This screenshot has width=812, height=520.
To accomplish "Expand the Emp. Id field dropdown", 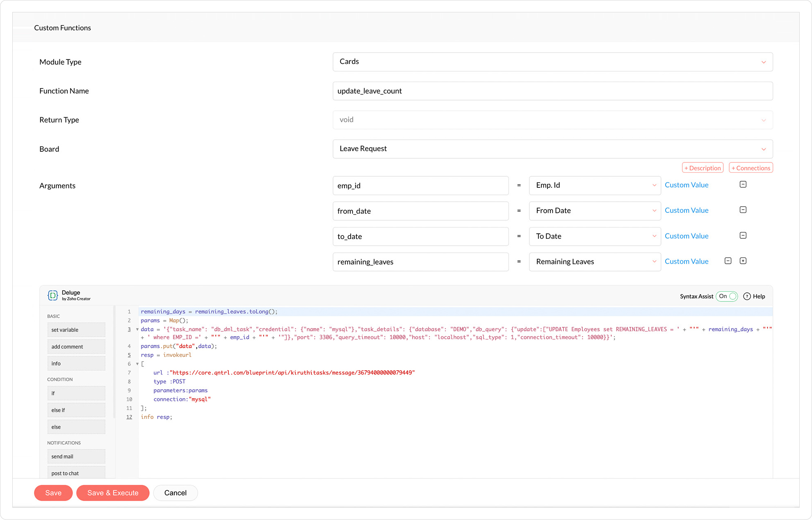I will pyautogui.click(x=595, y=185).
